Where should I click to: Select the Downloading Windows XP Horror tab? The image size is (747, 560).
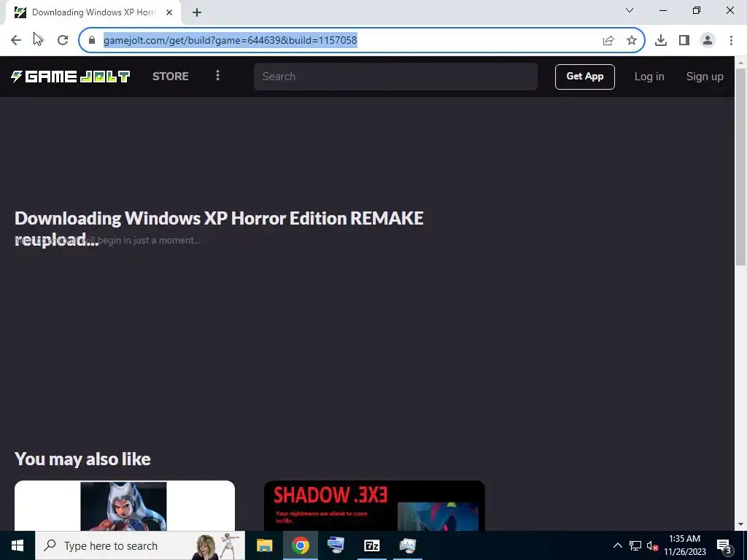click(93, 12)
